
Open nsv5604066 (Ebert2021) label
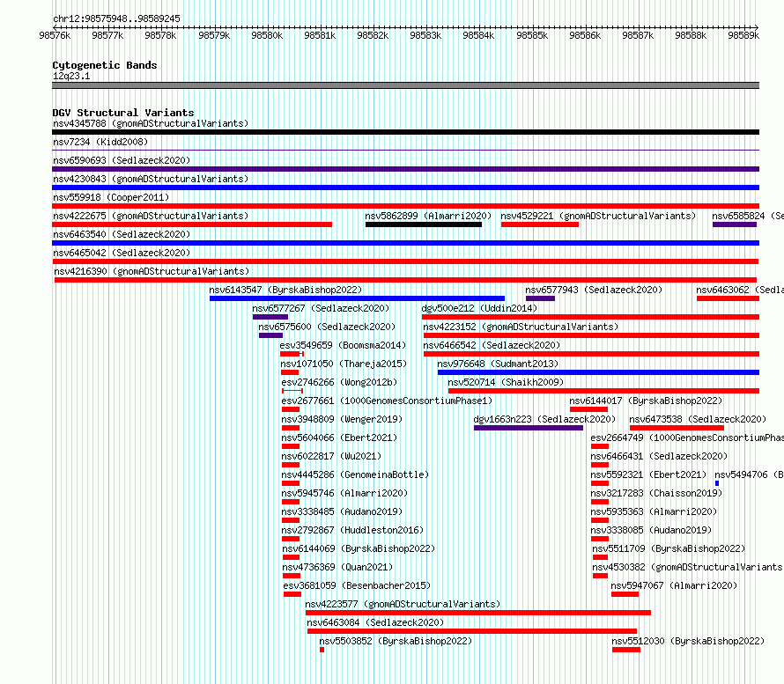(339, 438)
